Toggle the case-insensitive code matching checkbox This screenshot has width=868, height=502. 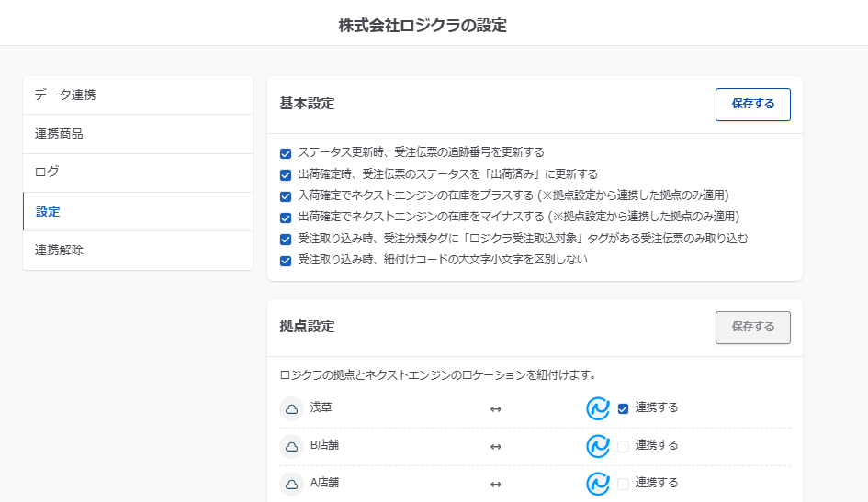click(x=286, y=261)
